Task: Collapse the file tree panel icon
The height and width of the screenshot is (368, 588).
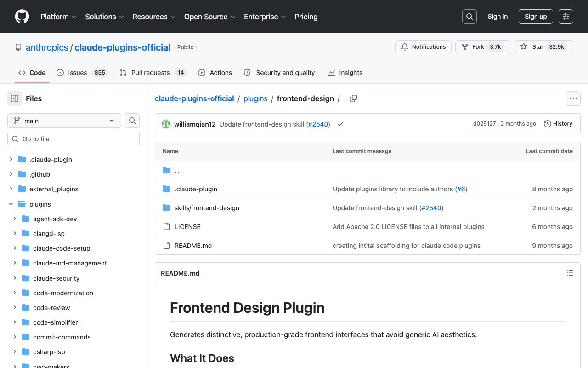Action: pyautogui.click(x=15, y=98)
